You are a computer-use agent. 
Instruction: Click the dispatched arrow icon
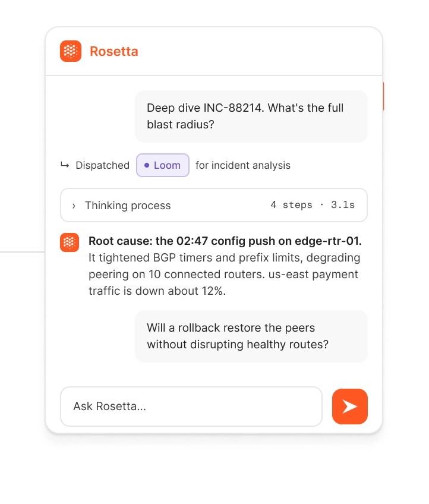click(x=65, y=165)
